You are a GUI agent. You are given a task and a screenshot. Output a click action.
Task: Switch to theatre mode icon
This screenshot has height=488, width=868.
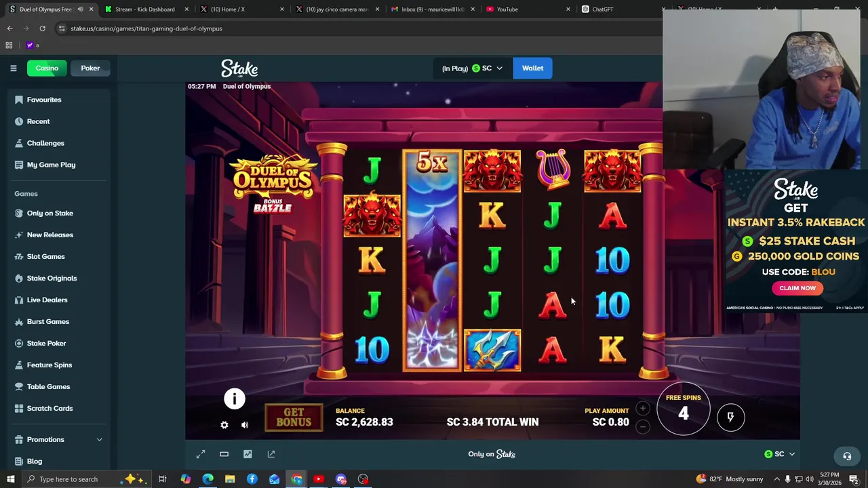[224, 454]
